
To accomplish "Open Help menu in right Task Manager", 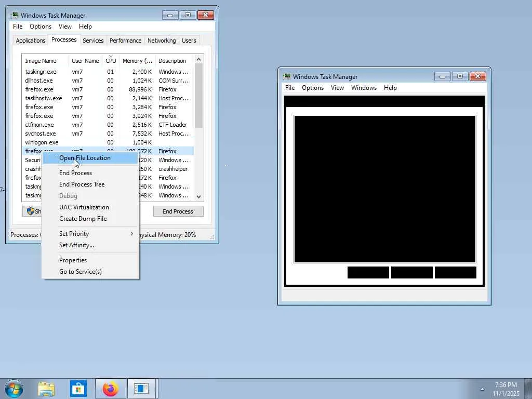I will tap(390, 87).
